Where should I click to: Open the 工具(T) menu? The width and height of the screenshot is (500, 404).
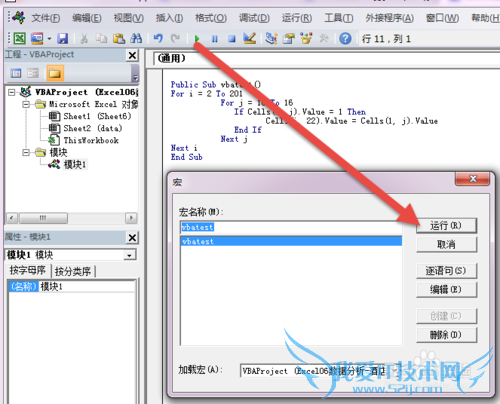pyautogui.click(x=339, y=18)
